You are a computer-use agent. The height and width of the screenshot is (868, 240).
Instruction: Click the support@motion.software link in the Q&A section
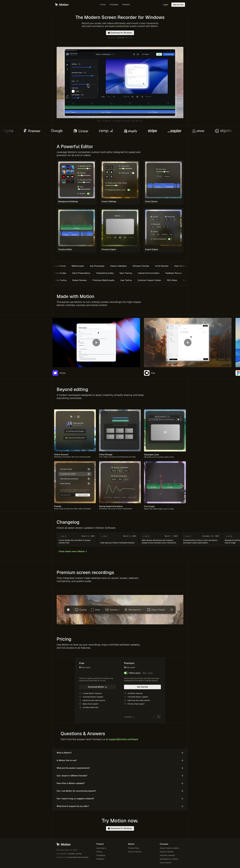[123, 739]
